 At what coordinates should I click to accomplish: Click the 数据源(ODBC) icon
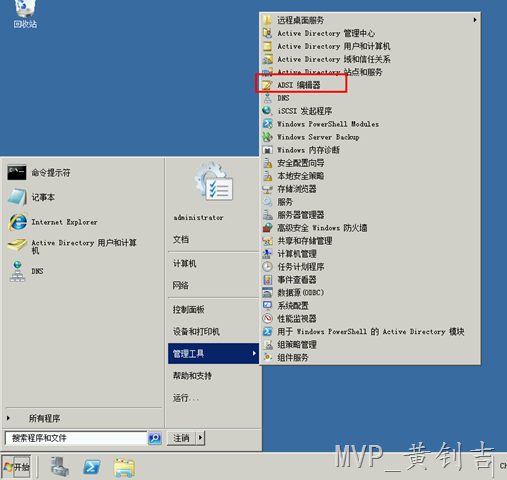pyautogui.click(x=267, y=292)
